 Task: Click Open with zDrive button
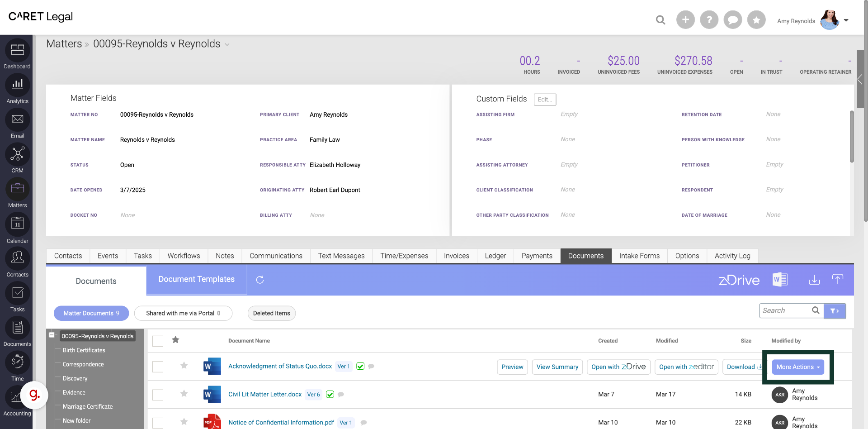tap(618, 367)
